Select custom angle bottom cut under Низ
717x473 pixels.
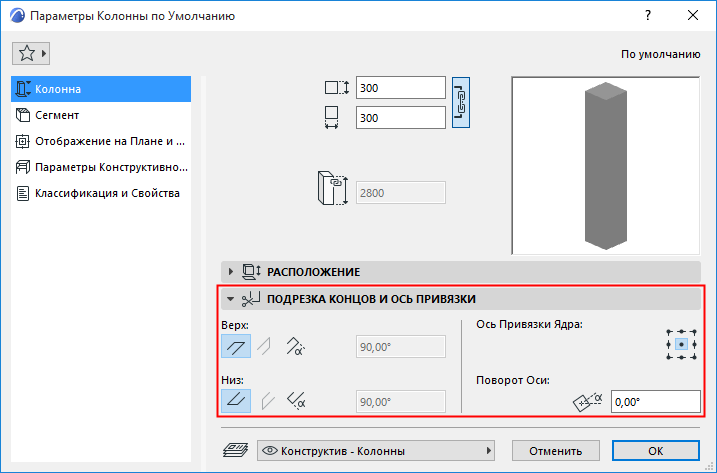pos(296,401)
